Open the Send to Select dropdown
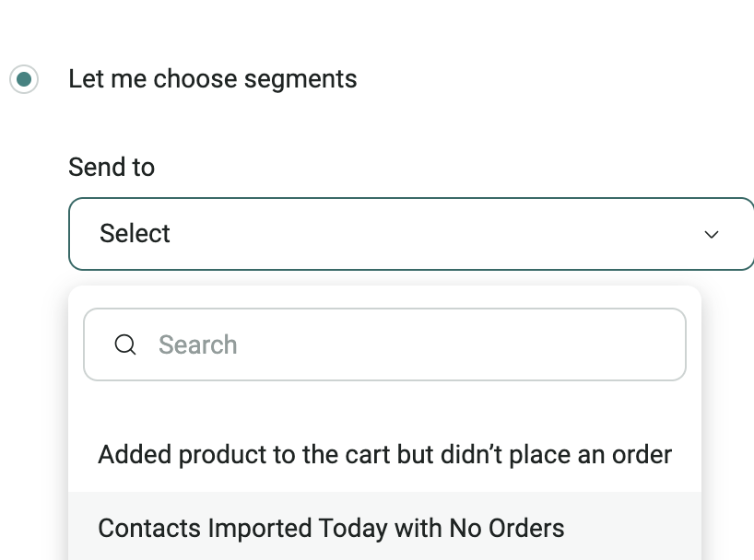Screen dimensions: 754x560 [x=410, y=234]
